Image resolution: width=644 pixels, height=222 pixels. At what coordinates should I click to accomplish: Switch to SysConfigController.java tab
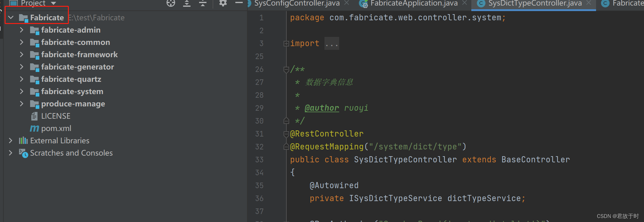pyautogui.click(x=297, y=3)
